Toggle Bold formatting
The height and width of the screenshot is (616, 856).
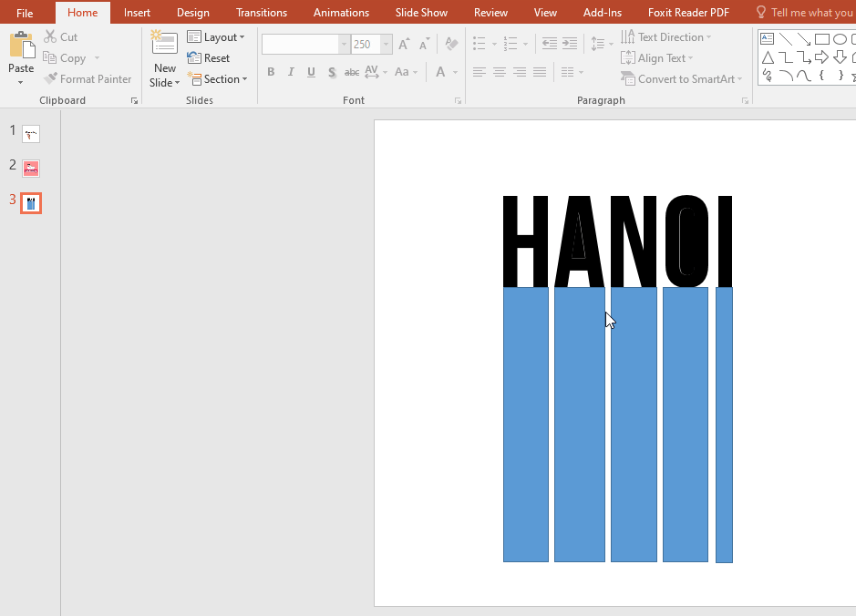[271, 72]
